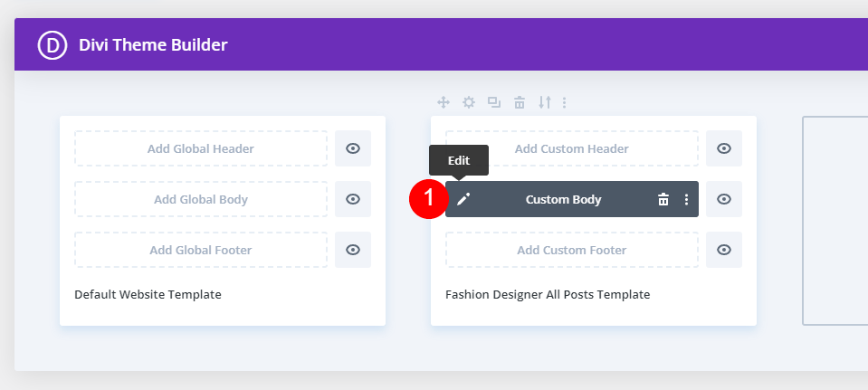This screenshot has height=390, width=868.
Task: Click the Divi logo icon in header
Action: [52, 45]
